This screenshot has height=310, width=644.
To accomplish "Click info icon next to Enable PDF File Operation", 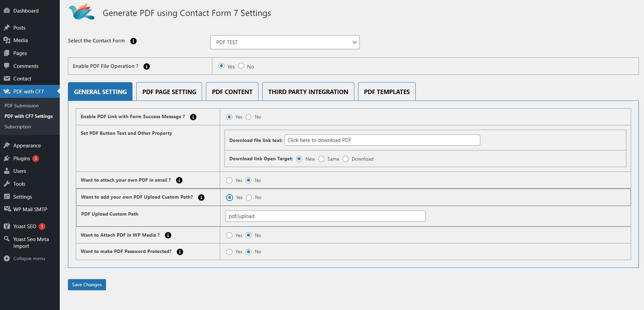I will coord(147,67).
